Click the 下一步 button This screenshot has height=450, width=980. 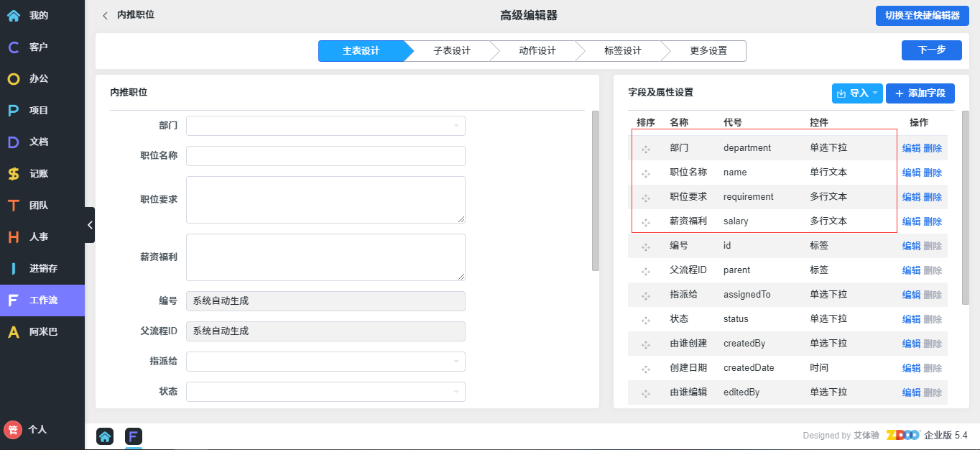tap(931, 50)
